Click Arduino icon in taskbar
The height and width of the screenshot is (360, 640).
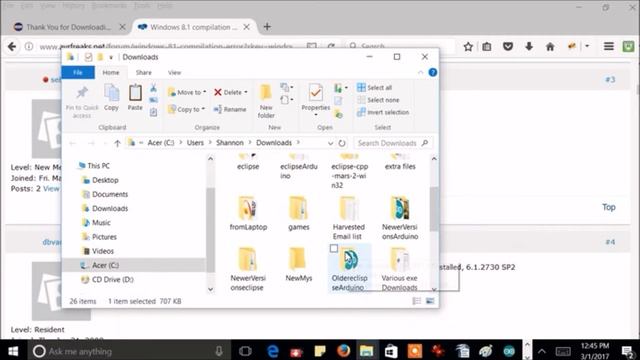(x=509, y=351)
